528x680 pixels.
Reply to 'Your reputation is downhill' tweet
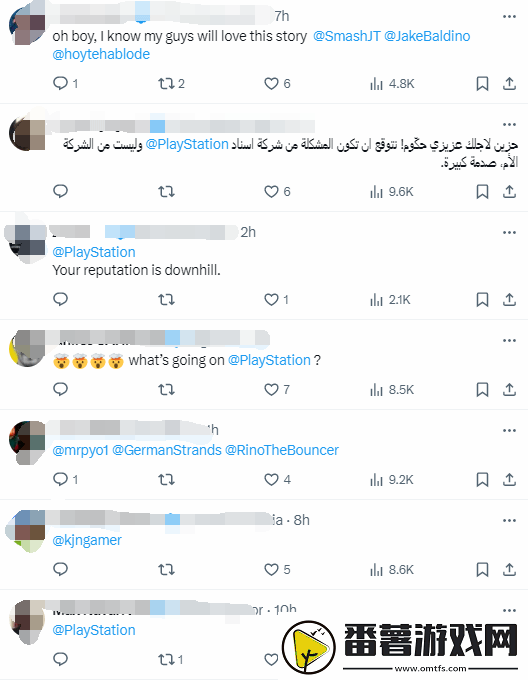click(60, 299)
